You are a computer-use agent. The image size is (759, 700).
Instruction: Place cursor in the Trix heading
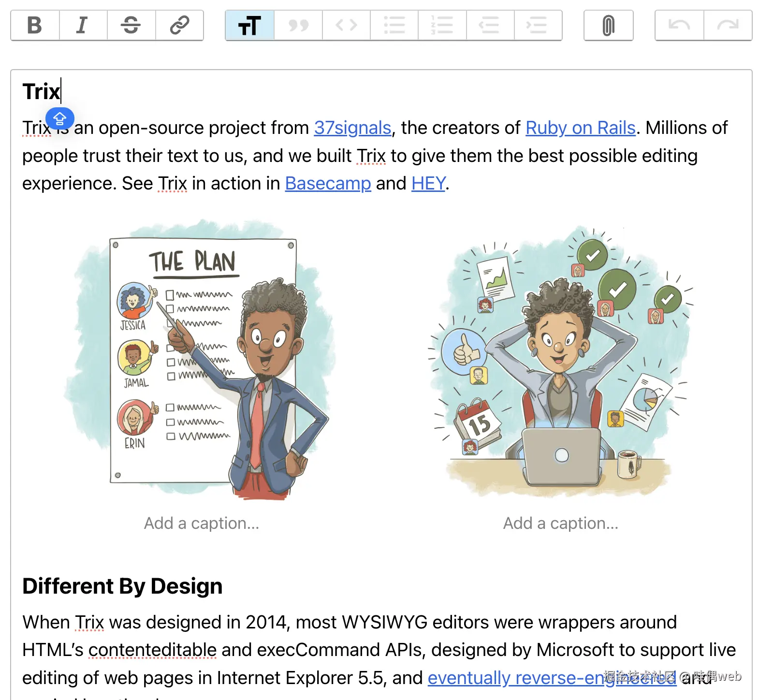click(x=41, y=91)
